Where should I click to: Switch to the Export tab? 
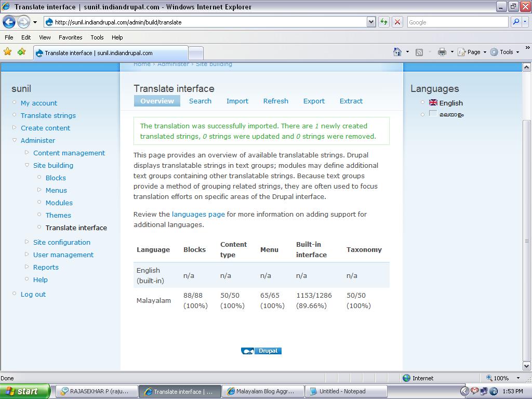314,101
